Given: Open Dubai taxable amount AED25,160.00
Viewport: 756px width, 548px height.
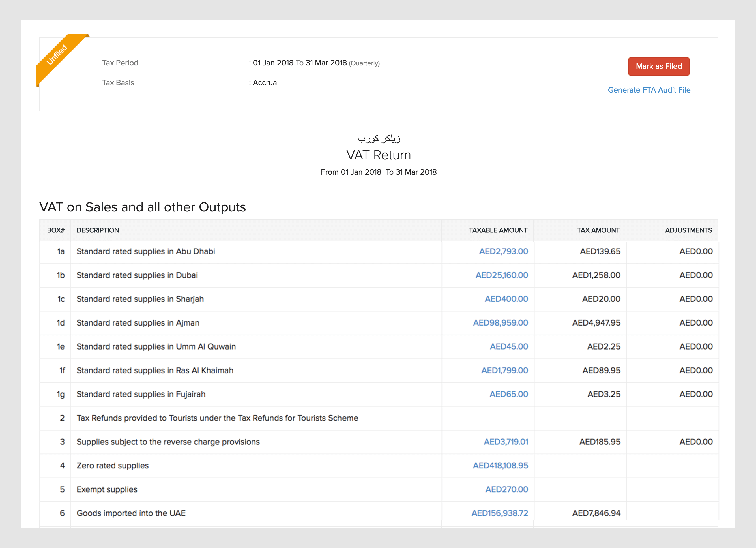Looking at the screenshot, I should (501, 275).
